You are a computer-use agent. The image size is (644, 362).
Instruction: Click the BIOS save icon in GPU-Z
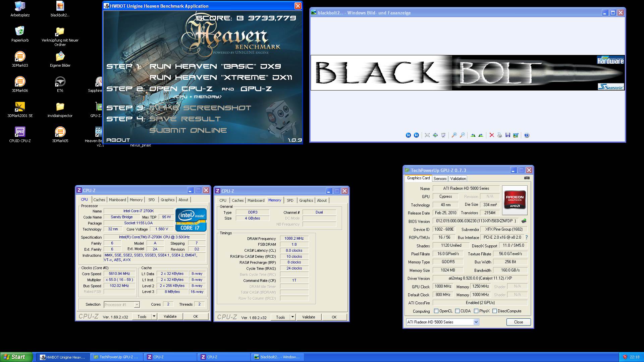coord(524,221)
